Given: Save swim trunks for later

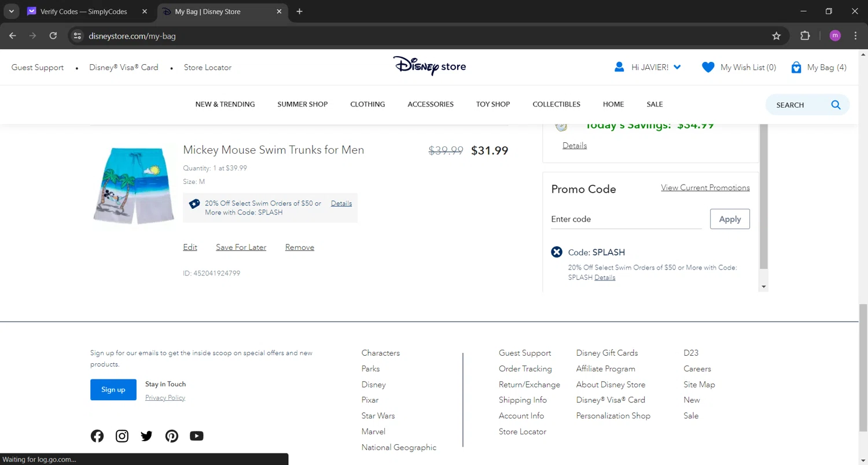Looking at the screenshot, I should pyautogui.click(x=241, y=248).
